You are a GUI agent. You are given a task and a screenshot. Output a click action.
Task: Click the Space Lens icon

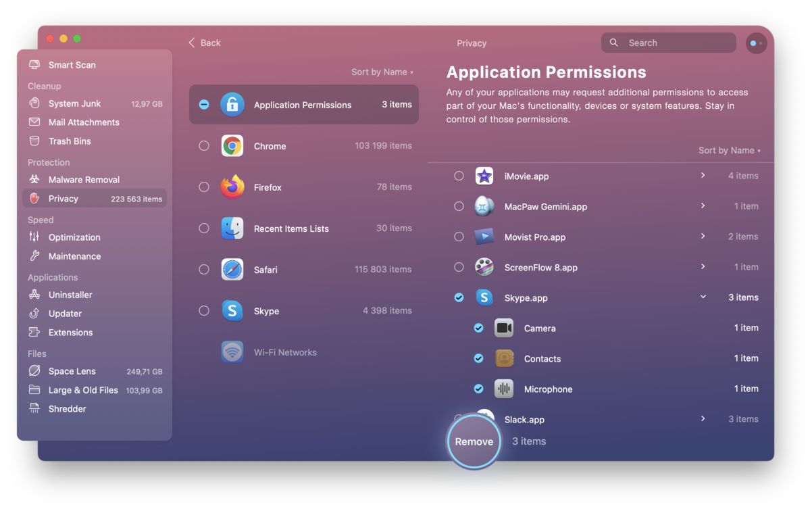pos(34,371)
